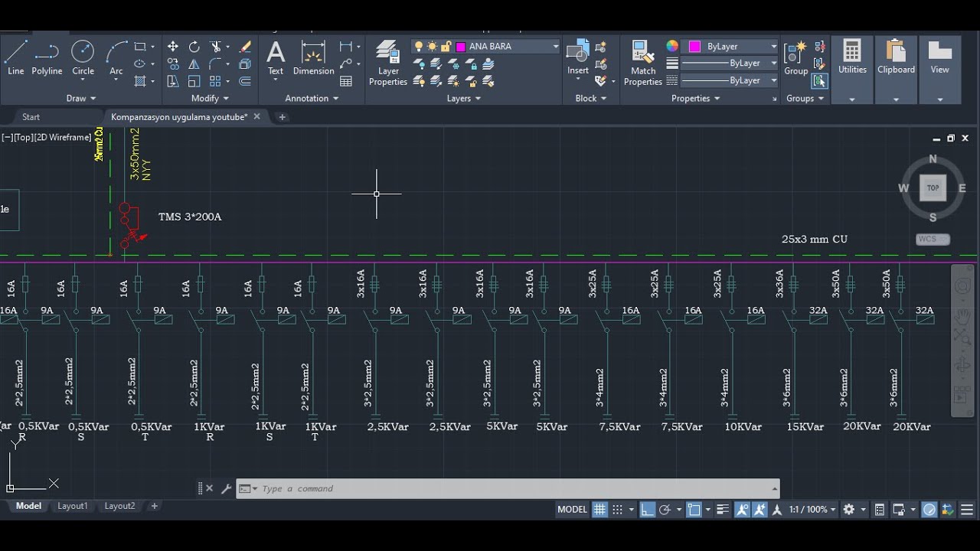Switch to Layout2 tab
980x551 pixels.
(119, 506)
